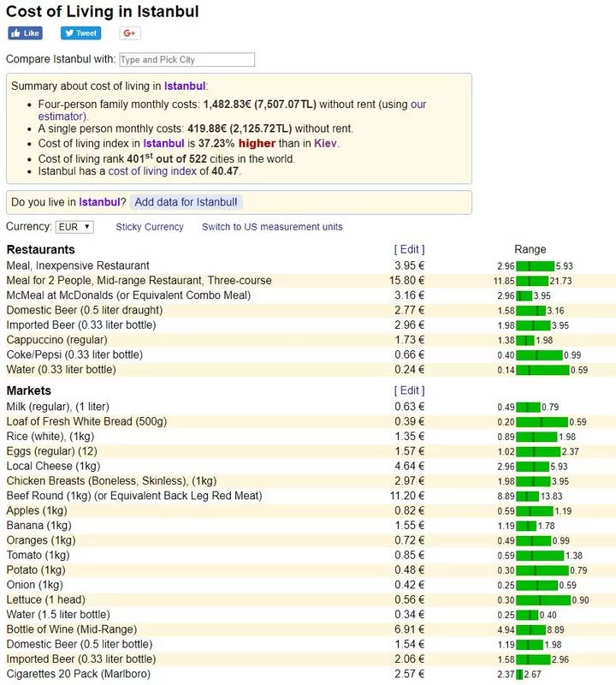Screen dimensions: 616x685
Task: Select the 'Oranges (1kg)' row label
Action: click(41, 540)
